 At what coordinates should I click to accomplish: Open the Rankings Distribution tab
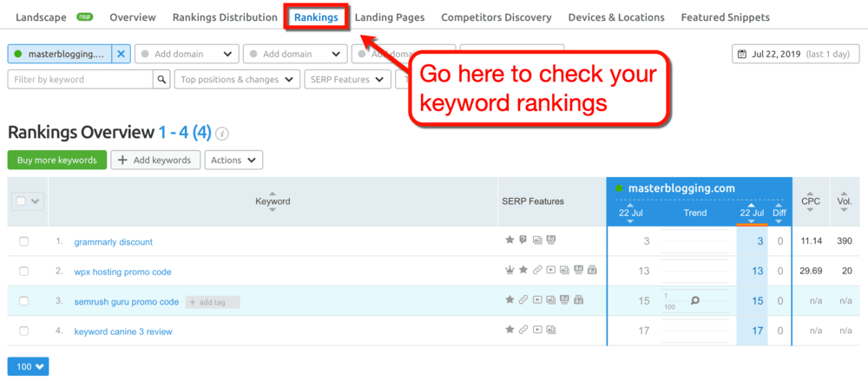coord(225,17)
